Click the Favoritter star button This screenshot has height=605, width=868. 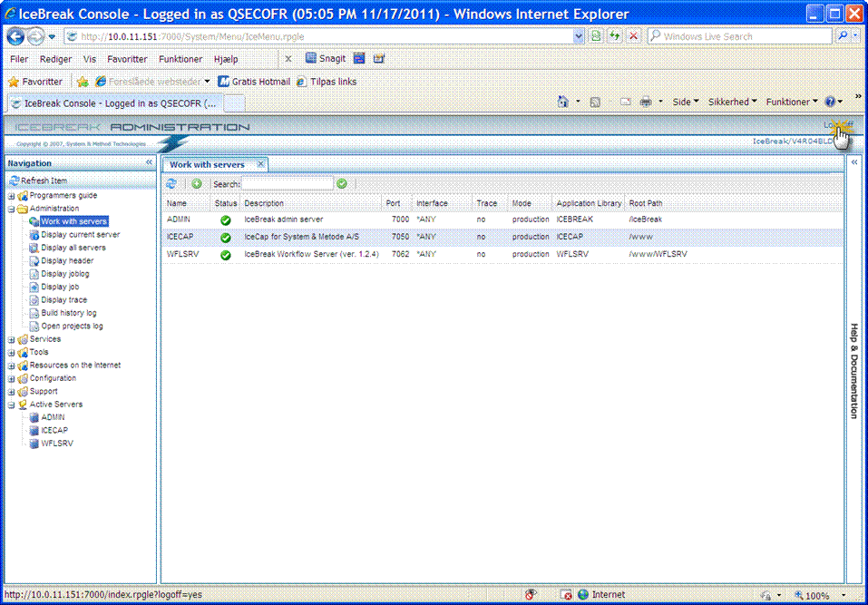[x=35, y=82]
